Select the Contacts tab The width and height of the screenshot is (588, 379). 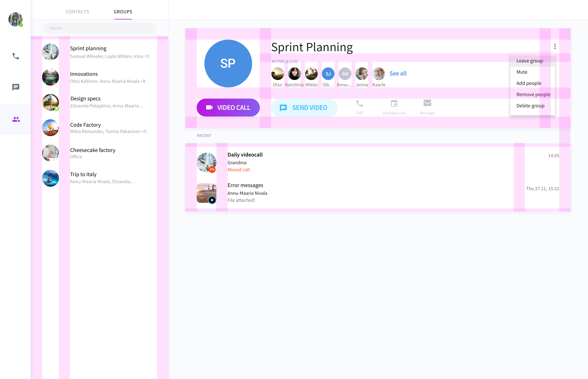(x=77, y=12)
